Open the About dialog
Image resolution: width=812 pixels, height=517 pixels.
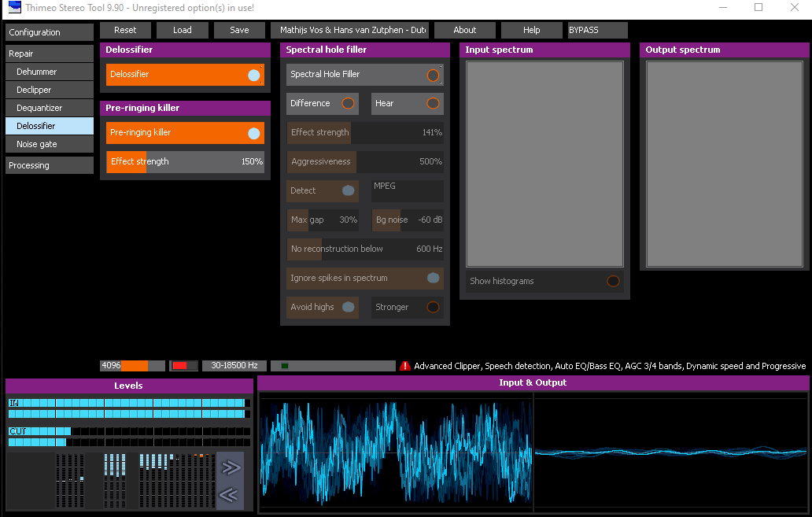click(465, 30)
